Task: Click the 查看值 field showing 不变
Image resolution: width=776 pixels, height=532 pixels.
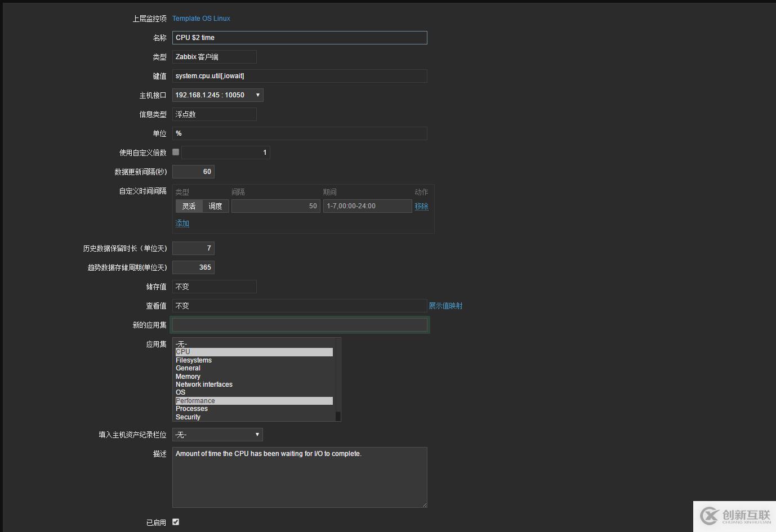Action: pyautogui.click(x=300, y=306)
